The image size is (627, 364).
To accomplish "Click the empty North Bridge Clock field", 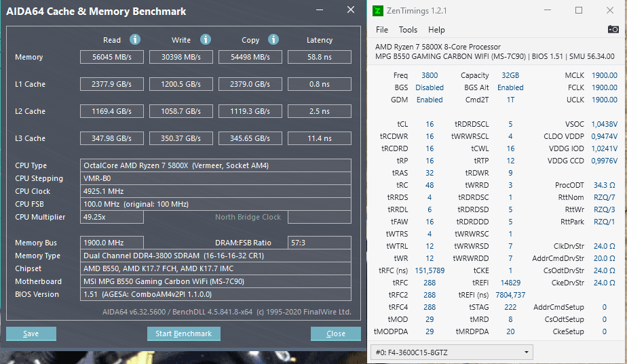I will (319, 217).
